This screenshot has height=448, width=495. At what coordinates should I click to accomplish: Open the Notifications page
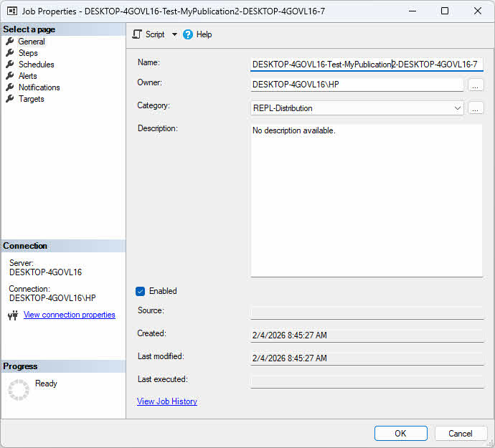[39, 87]
